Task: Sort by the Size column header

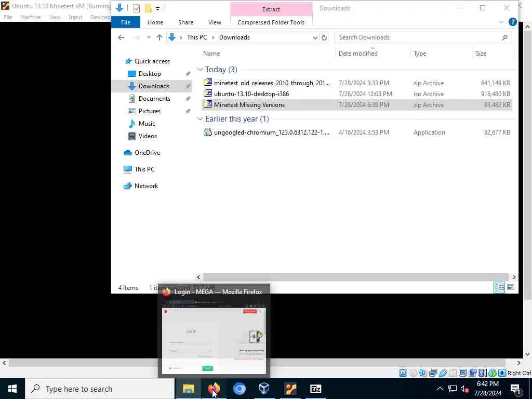Action: (481, 54)
